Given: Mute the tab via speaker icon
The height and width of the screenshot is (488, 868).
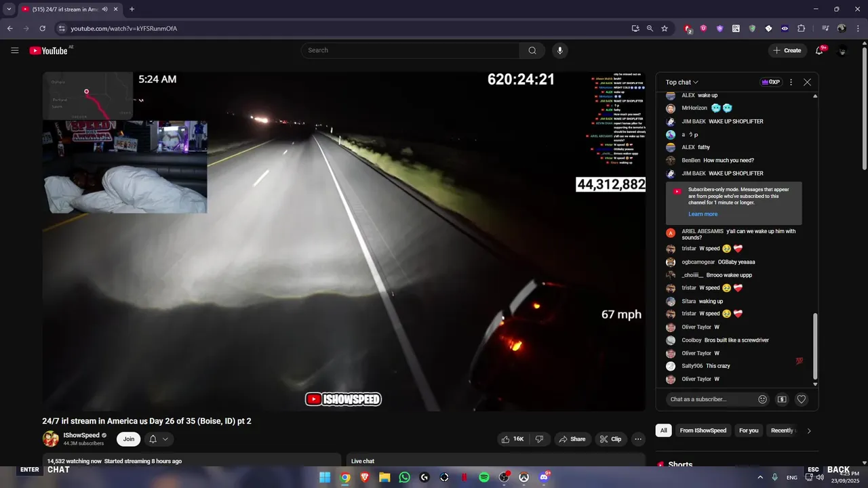Looking at the screenshot, I should [104, 9].
